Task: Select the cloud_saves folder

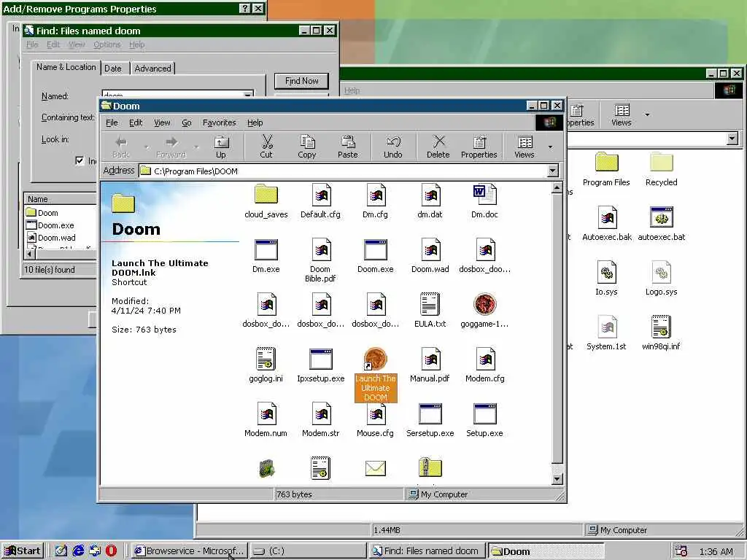Action: tap(266, 201)
